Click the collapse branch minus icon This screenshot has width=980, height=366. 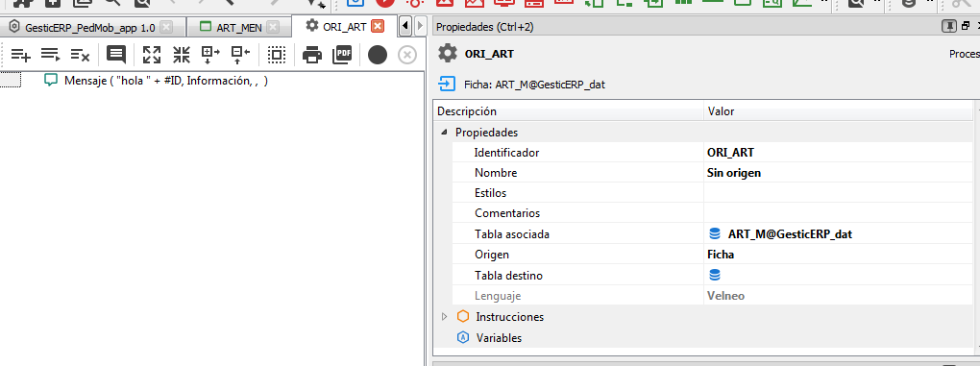pos(240,55)
